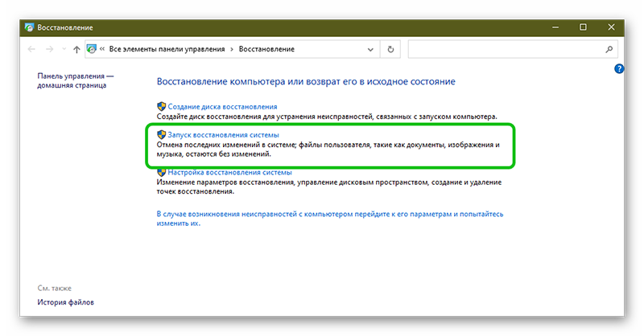The width and height of the screenshot is (644, 336).
Task: Open Help with the blue question icon
Action: (x=619, y=69)
